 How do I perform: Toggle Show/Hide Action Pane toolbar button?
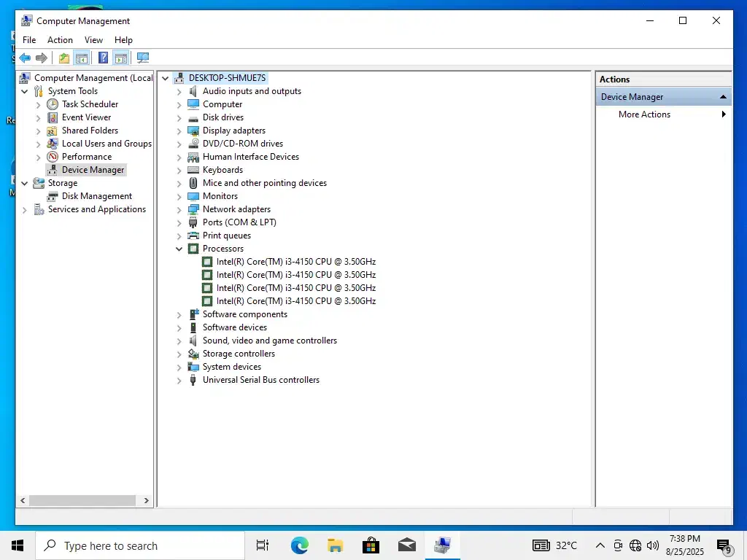(120, 58)
